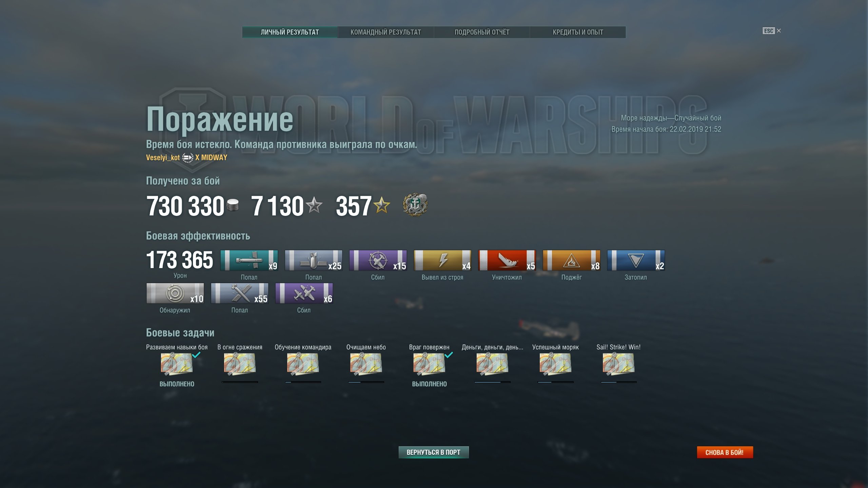Switch to Подробный отчёт tab

coord(482,32)
